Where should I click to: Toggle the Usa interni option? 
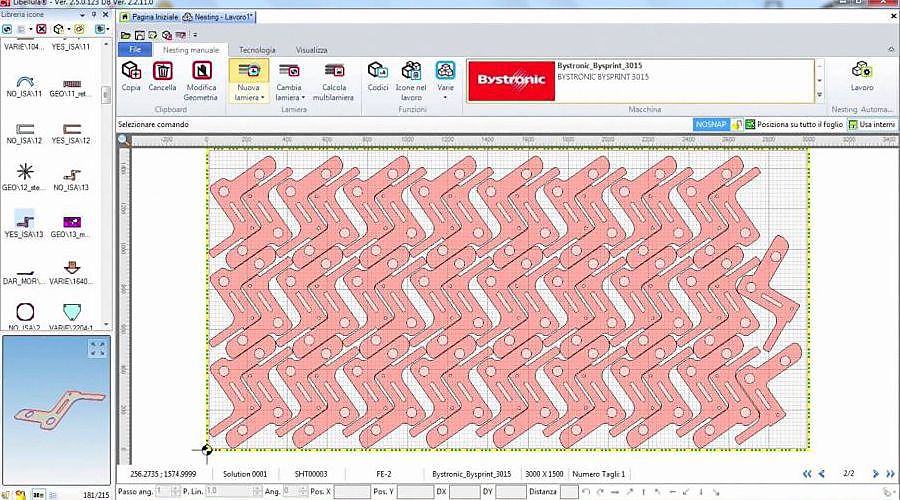point(872,124)
